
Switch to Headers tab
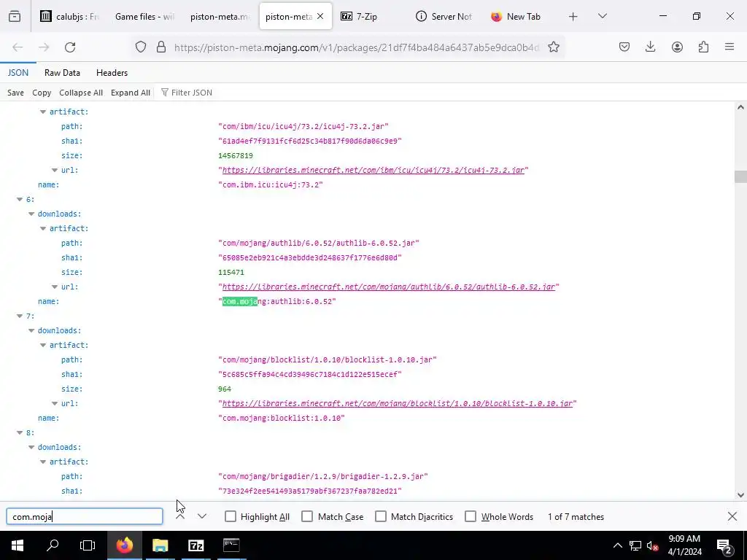pos(112,73)
